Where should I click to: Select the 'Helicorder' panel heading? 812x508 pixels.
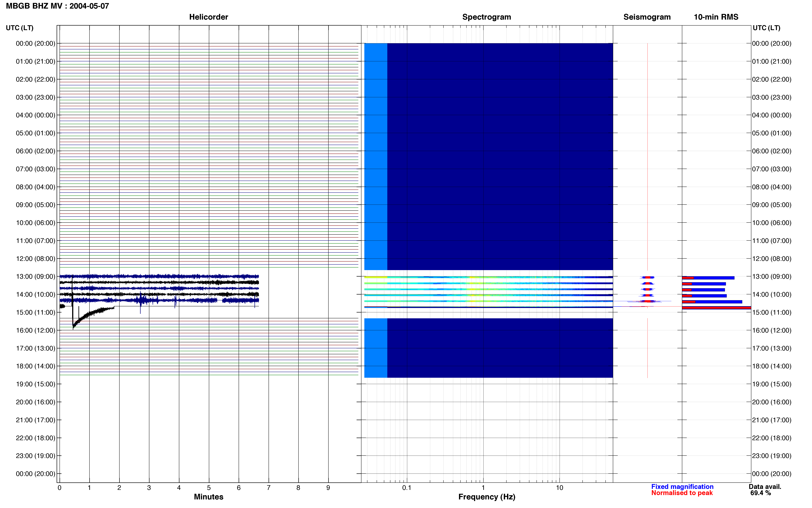(x=209, y=17)
